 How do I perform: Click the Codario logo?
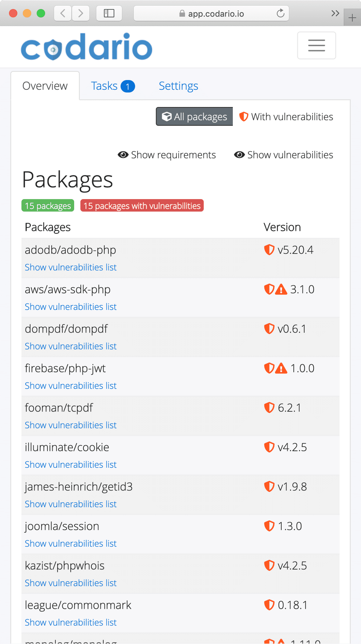(x=86, y=47)
